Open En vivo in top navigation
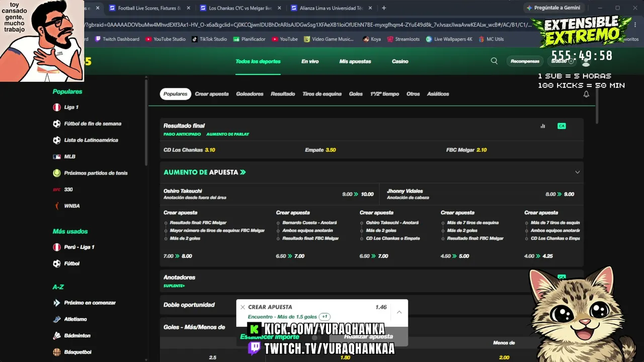 310,61
